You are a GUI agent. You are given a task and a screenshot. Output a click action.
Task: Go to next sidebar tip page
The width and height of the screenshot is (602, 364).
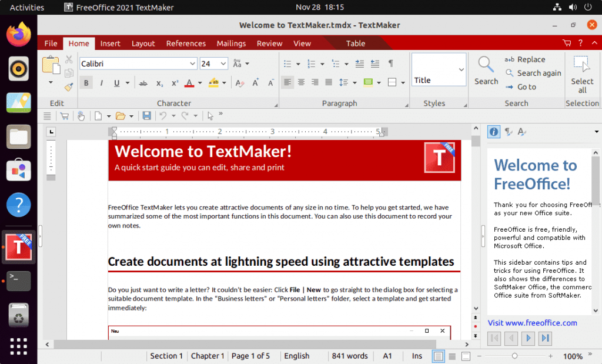click(x=529, y=338)
